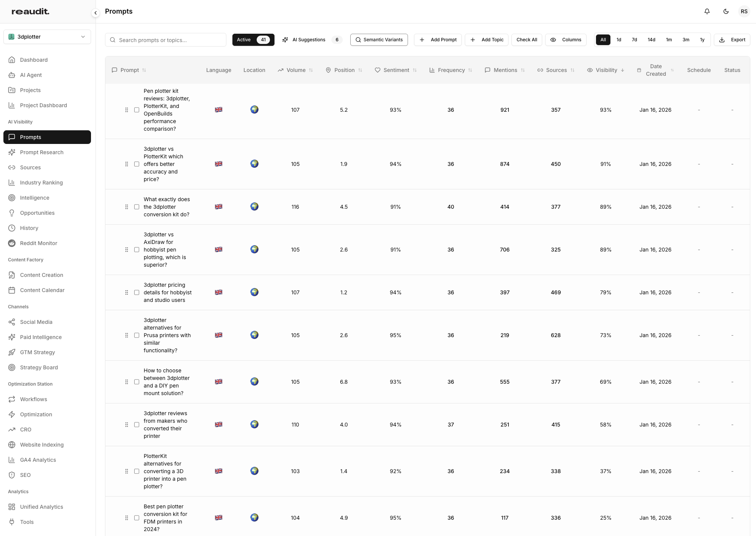This screenshot has width=756, height=536.
Task: Sort table by Prompt column
Action: [129, 70]
